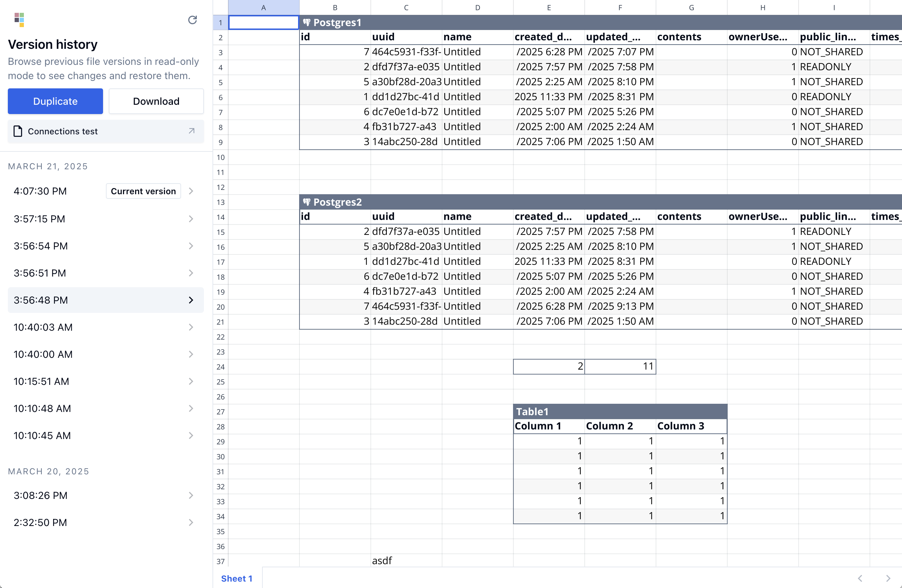The height and width of the screenshot is (588, 902).
Task: Select column header E
Action: click(x=548, y=7)
